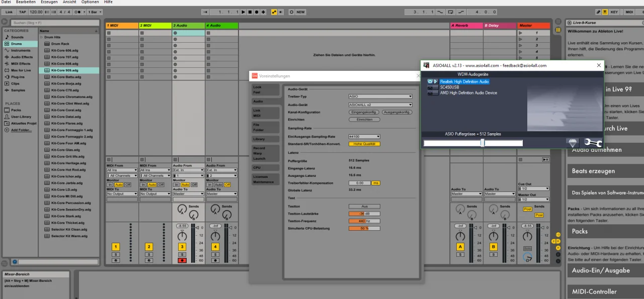Viewport: 644px width, 299px height.
Task: Toggle the Standard-SR Hohe Qualität option
Action: click(x=364, y=144)
